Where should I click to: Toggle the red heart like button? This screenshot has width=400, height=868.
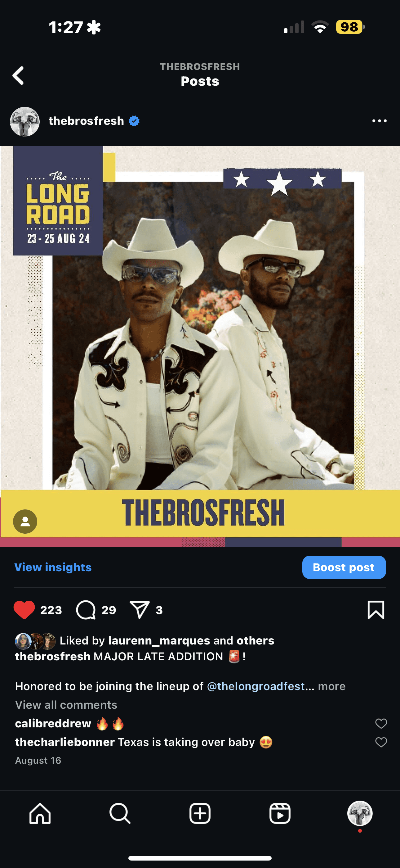(x=24, y=610)
